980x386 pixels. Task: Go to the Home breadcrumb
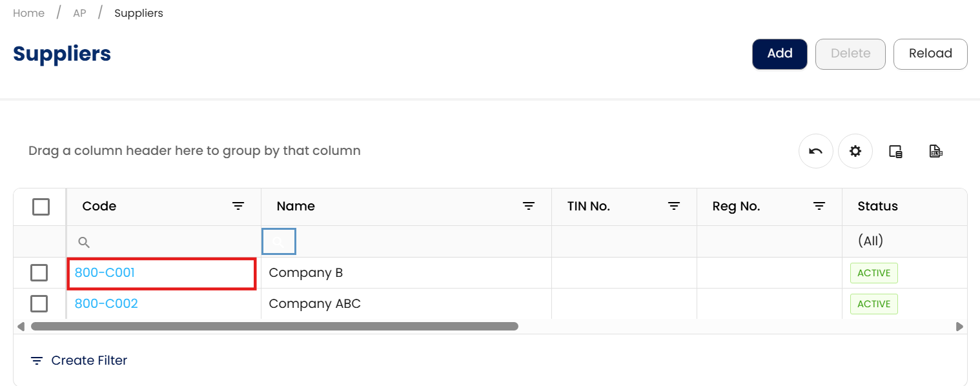(29, 13)
